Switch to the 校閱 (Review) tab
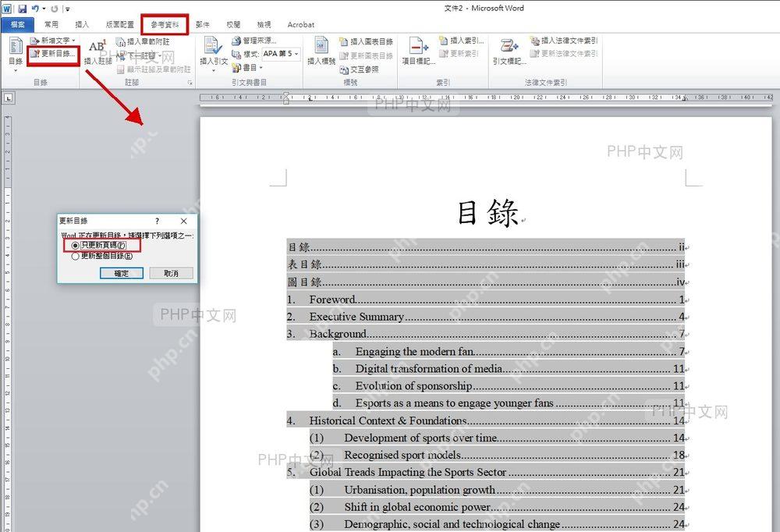This screenshot has width=780, height=532. coord(233,24)
